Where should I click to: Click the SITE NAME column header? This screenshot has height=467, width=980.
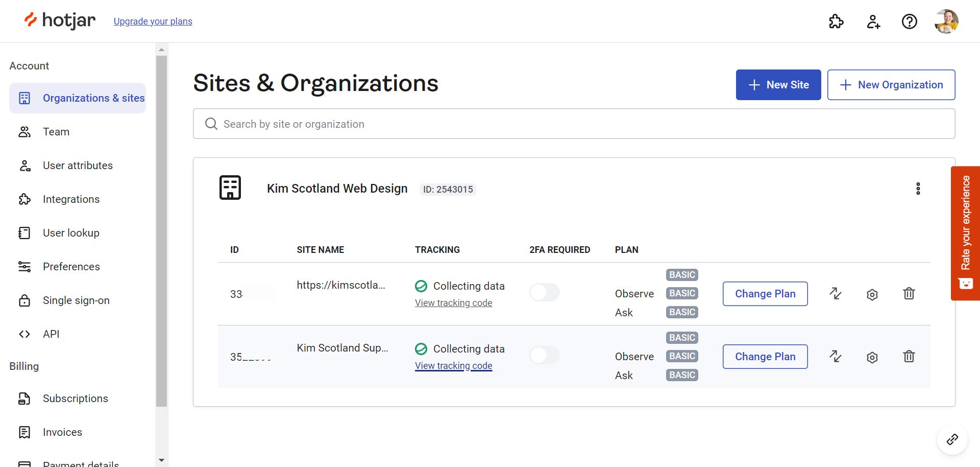click(x=321, y=250)
